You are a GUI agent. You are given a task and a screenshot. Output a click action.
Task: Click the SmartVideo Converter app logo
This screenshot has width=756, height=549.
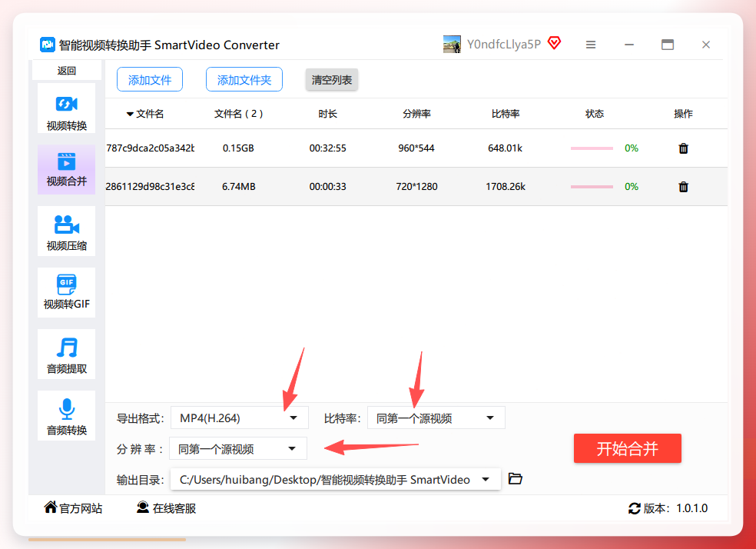click(48, 45)
